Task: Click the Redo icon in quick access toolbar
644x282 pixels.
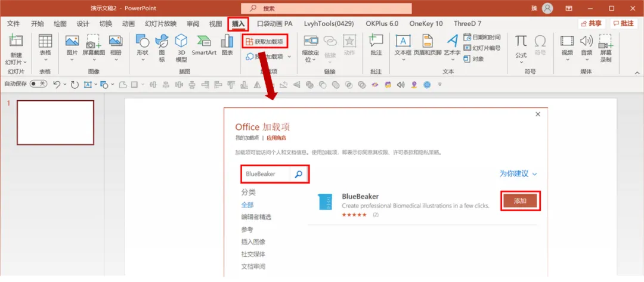Action: click(x=75, y=85)
